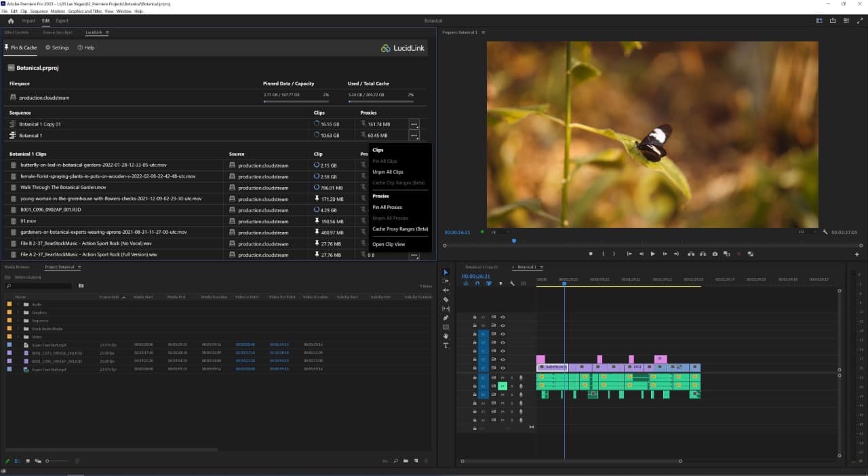Open Program Botanical 1 panel menu
Screen dimensions: 868x476
coord(484,33)
